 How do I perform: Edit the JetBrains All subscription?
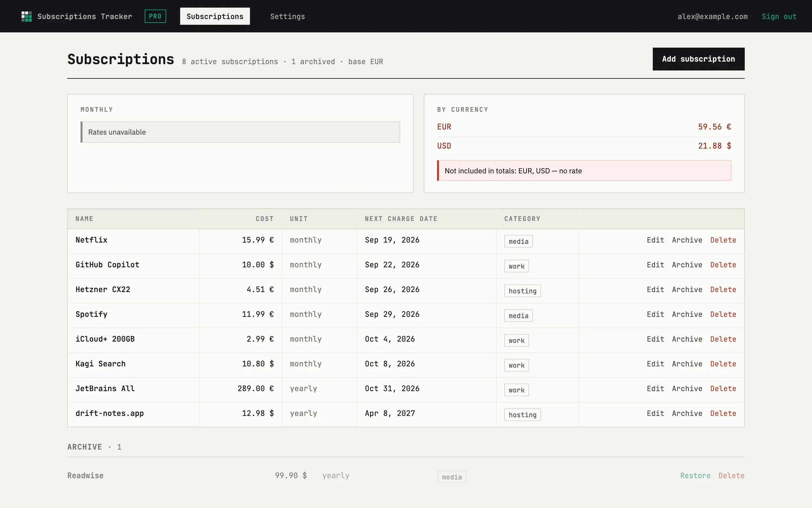point(655,389)
